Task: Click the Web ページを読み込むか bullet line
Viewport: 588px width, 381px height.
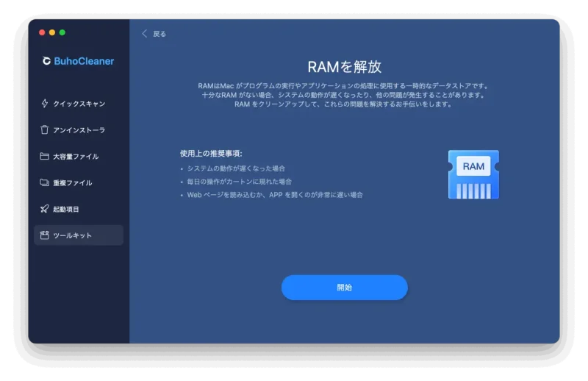Action: coord(275,195)
